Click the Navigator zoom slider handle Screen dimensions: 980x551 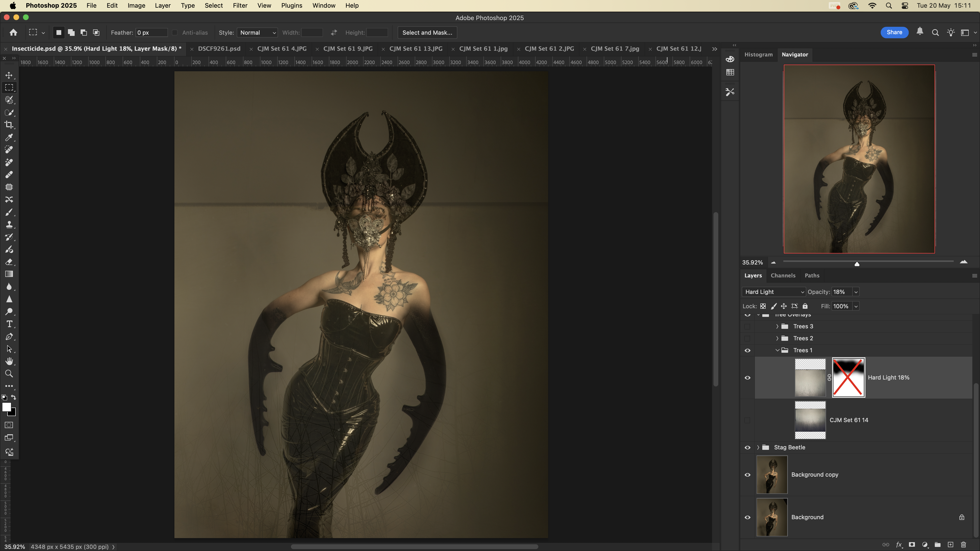[x=857, y=264]
